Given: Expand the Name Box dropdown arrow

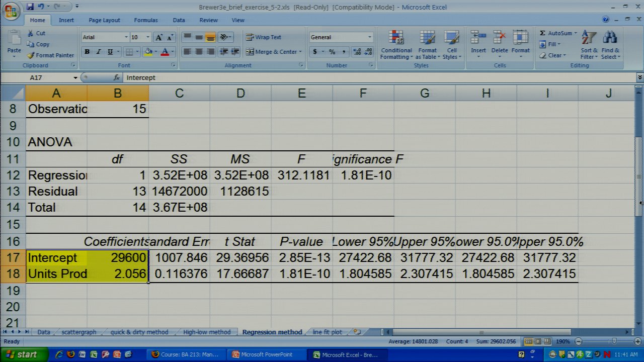Looking at the screenshot, I should click(x=75, y=78).
